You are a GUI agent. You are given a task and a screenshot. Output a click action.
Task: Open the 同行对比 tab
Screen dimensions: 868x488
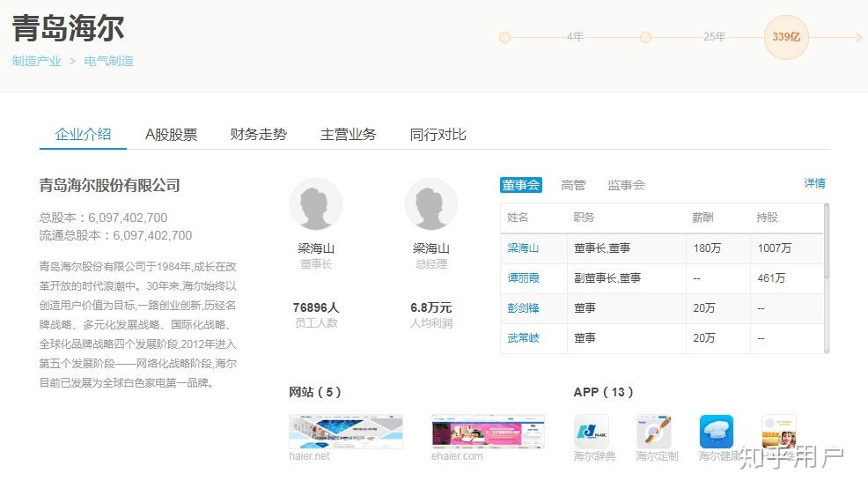438,134
